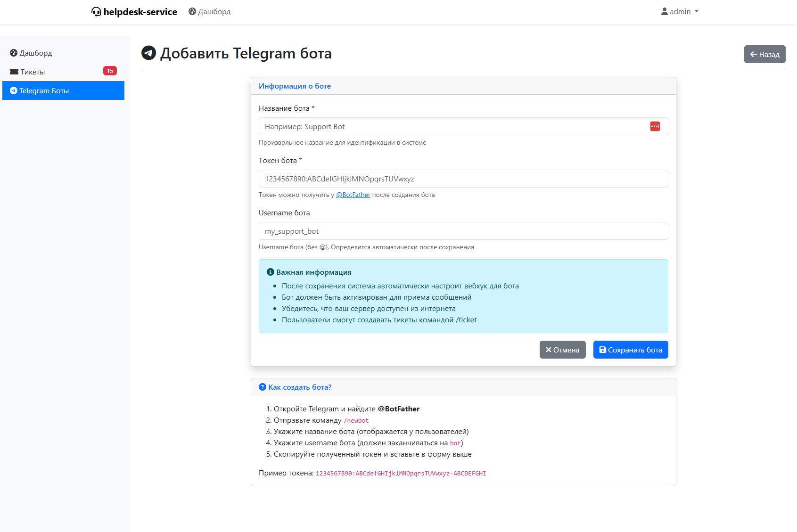The height and width of the screenshot is (532, 797).
Task: Click the helpdesk-service headset logo icon
Action: coord(96,12)
